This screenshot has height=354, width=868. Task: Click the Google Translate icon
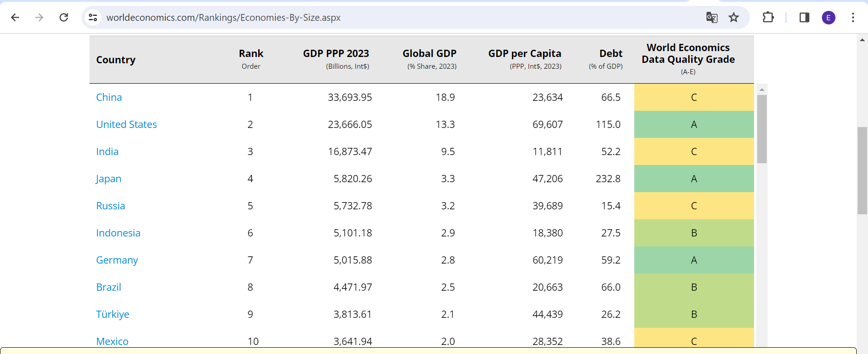pyautogui.click(x=712, y=18)
